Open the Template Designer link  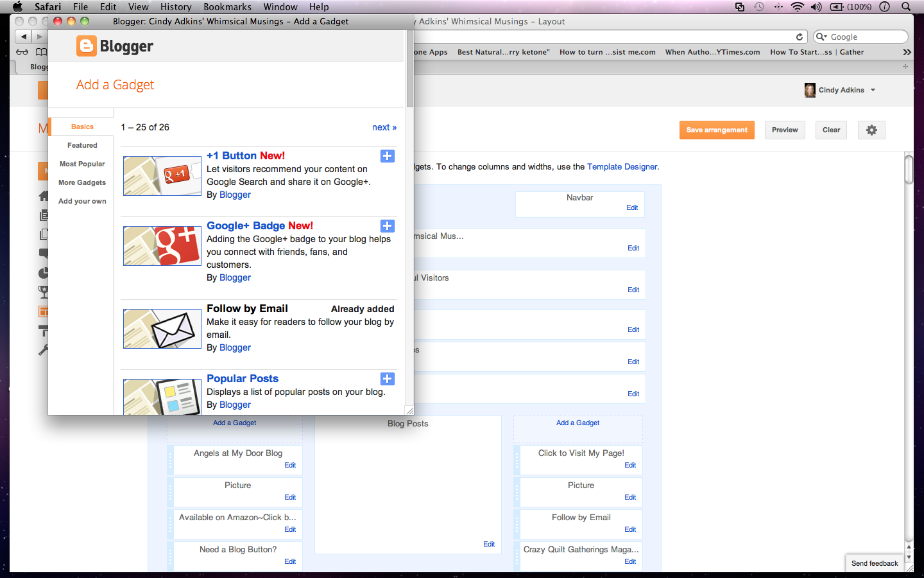621,166
